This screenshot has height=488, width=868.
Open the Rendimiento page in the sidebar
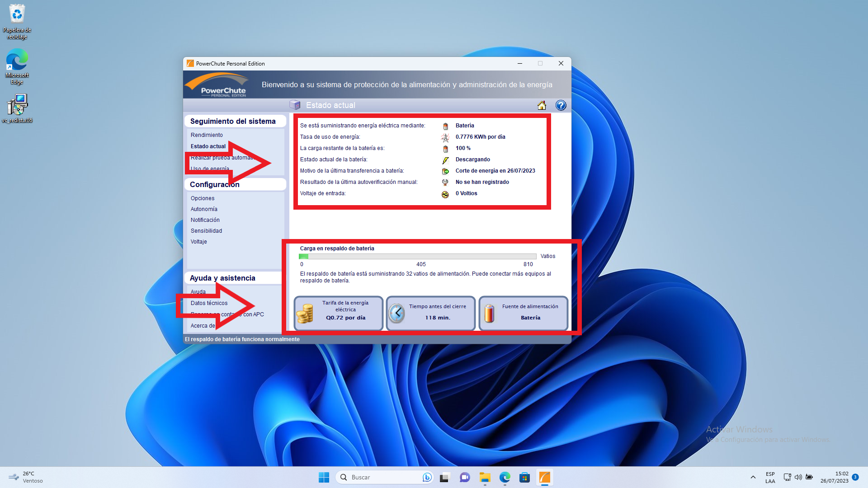pos(207,135)
